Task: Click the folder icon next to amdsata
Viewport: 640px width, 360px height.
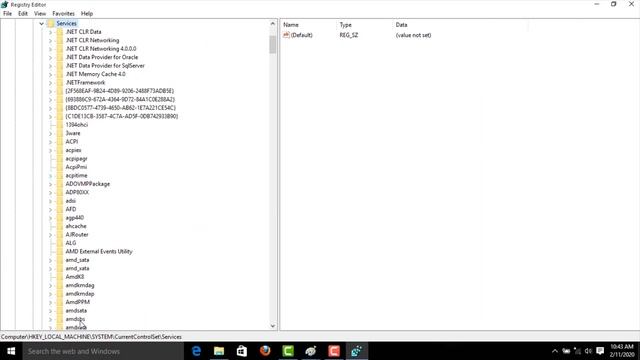Action: pyautogui.click(x=60, y=311)
